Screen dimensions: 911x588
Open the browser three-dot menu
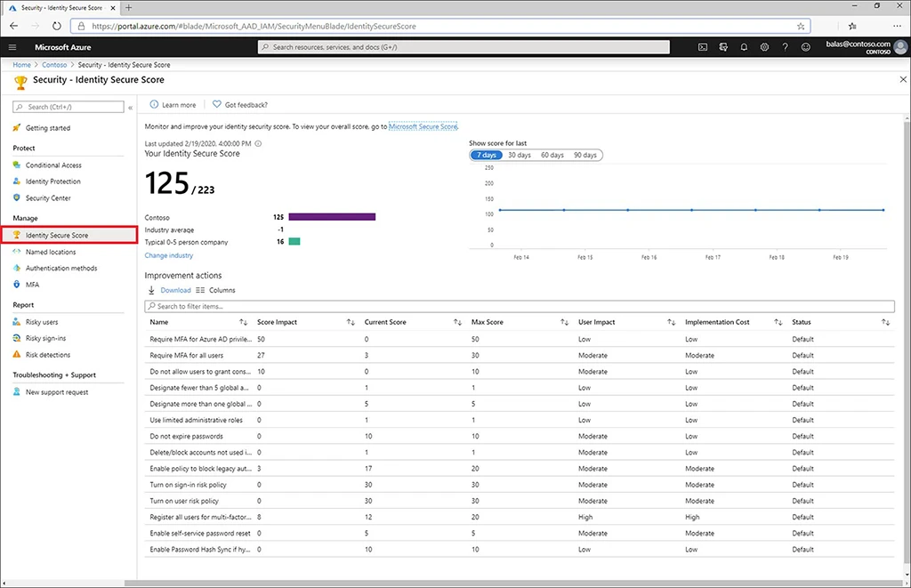coord(897,26)
